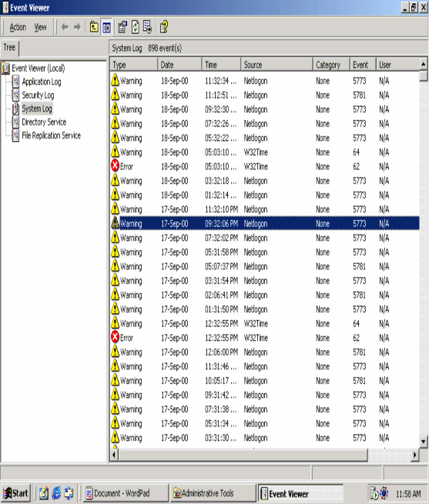This screenshot has width=429, height=504.
Task: Select the 10:05:17 event 5781 row
Action: 264,381
